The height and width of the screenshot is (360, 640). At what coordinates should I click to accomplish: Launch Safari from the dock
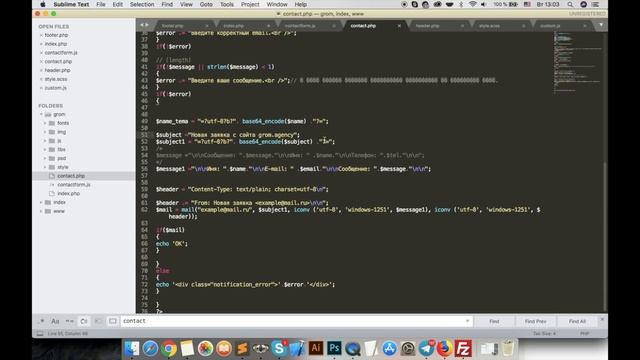(x=150, y=349)
